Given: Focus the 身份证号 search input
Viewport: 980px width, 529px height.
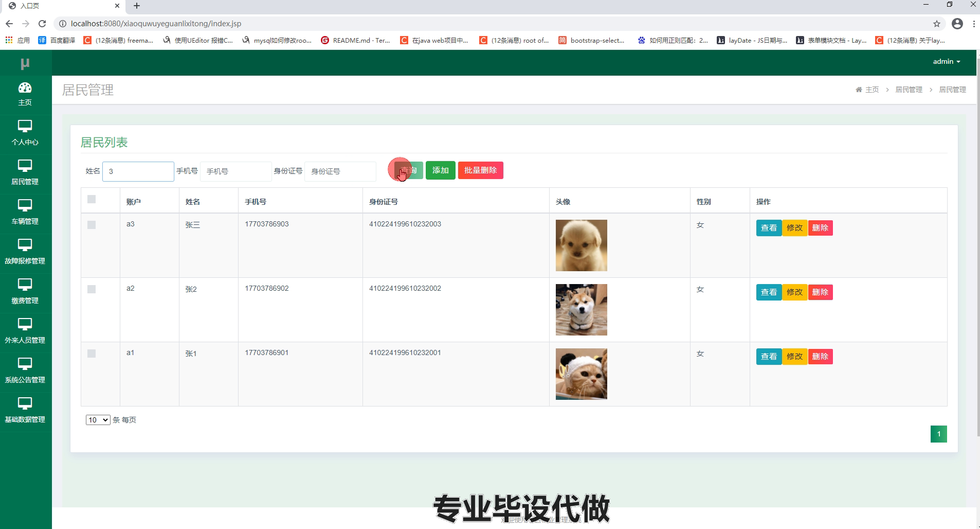Looking at the screenshot, I should [340, 171].
